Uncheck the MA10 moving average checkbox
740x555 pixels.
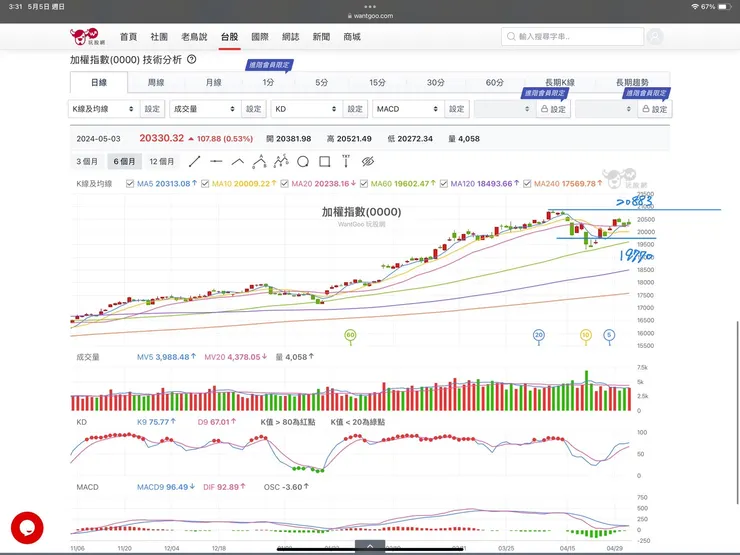coord(205,184)
